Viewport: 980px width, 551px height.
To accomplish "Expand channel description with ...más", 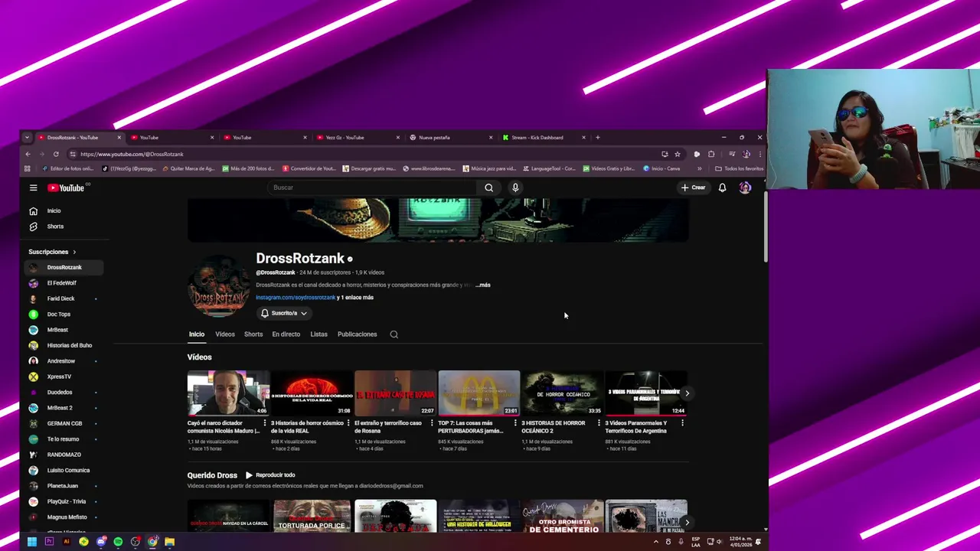I will tap(482, 285).
